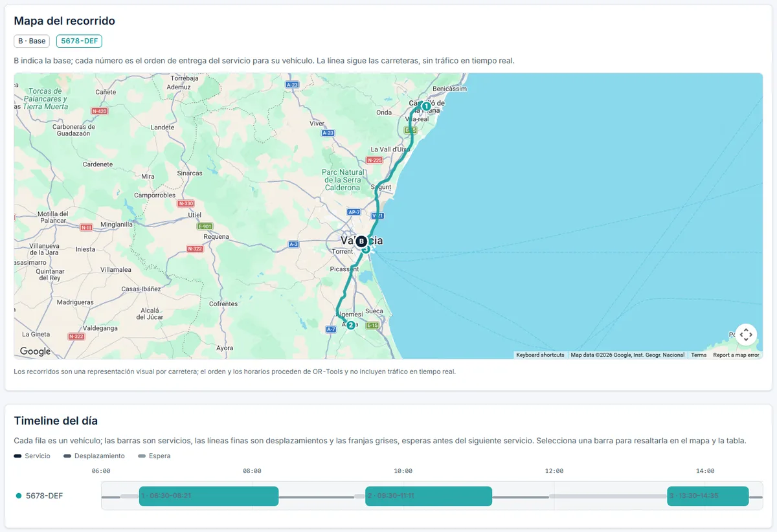Select stop marker 3 below Valencia
777x532 pixels.
coord(366,250)
